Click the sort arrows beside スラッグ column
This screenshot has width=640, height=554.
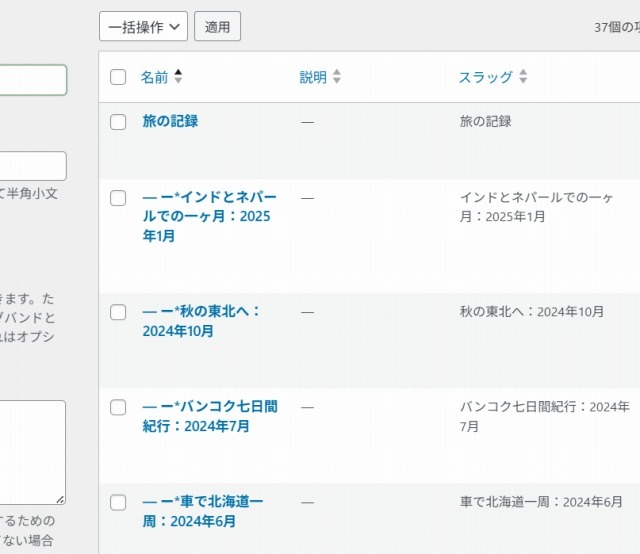click(523, 77)
